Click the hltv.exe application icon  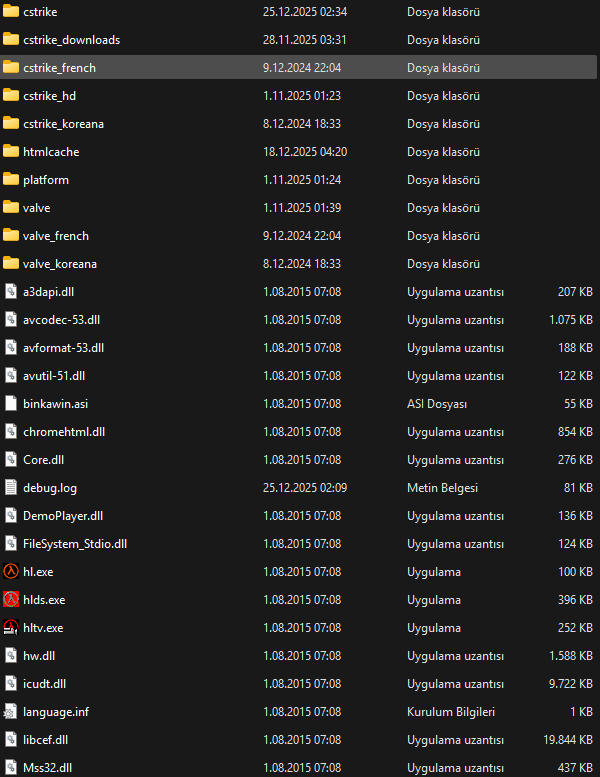(11, 627)
